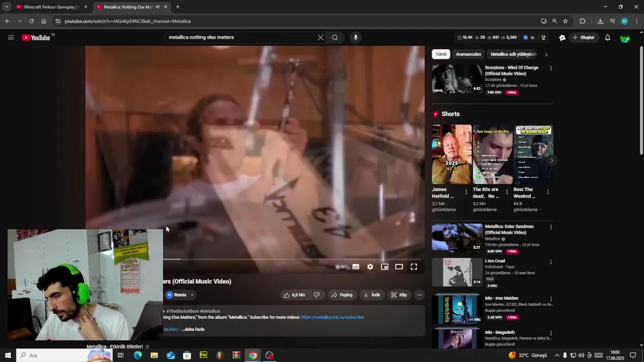Clear the search box with the X icon

tap(320, 37)
